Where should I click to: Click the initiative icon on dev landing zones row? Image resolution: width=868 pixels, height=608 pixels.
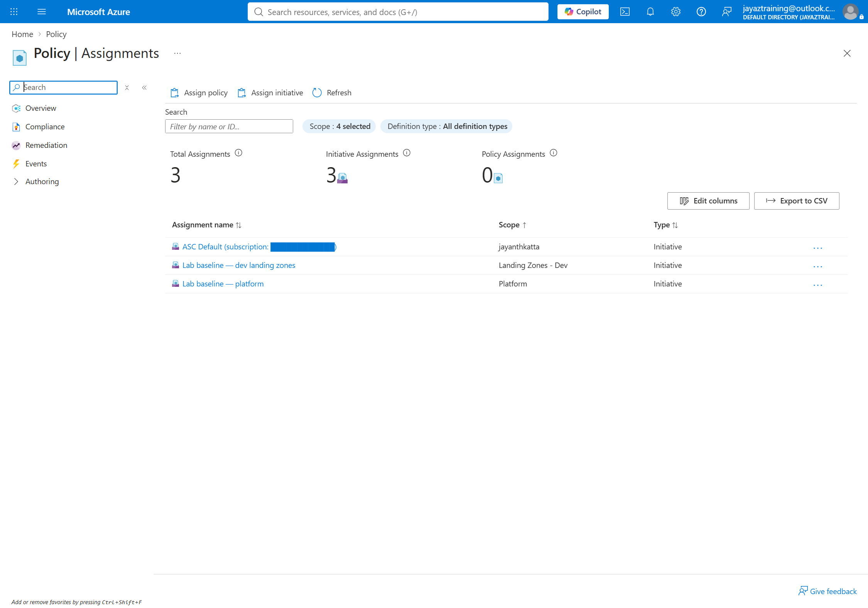(x=176, y=265)
